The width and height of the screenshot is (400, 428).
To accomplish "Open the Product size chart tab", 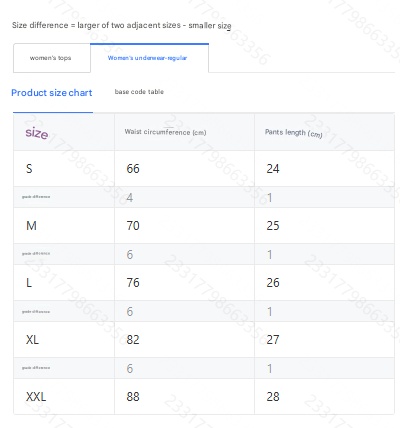I will click(x=52, y=93).
